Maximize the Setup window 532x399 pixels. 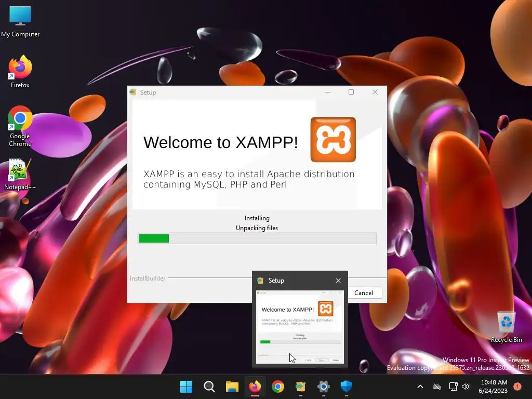(x=351, y=92)
